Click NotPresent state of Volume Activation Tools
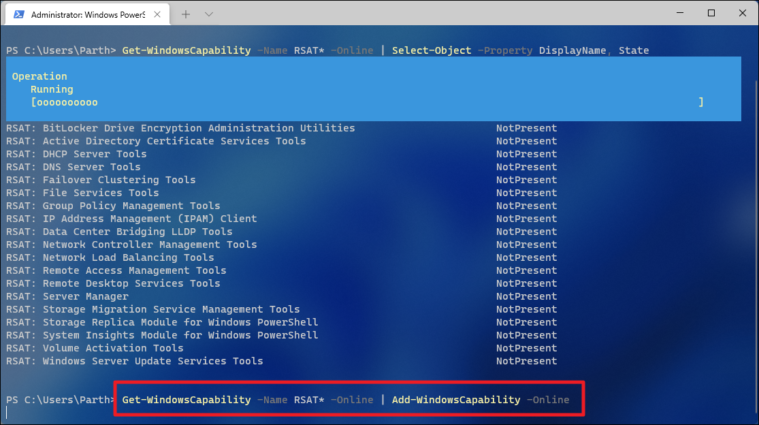759x425 pixels. click(527, 348)
